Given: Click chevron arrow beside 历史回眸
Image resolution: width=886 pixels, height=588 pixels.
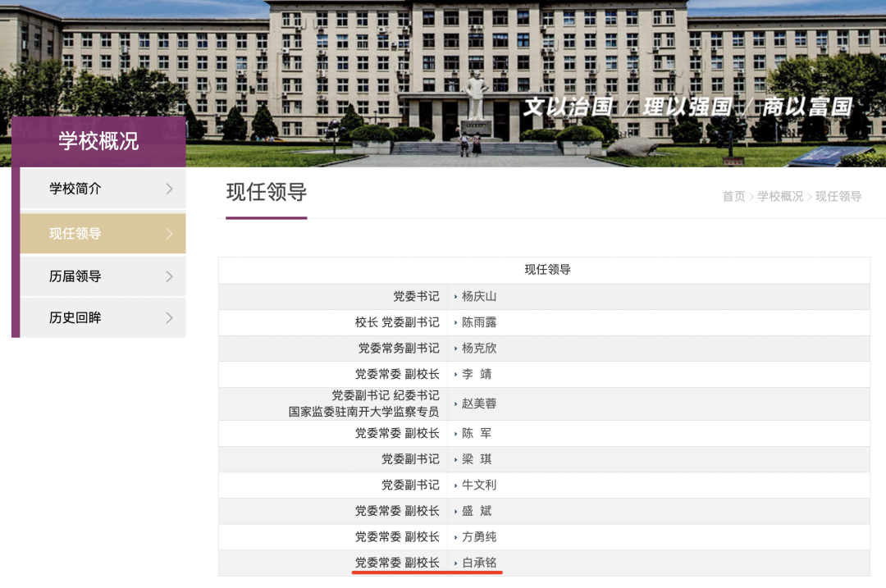Looking at the screenshot, I should (x=169, y=317).
